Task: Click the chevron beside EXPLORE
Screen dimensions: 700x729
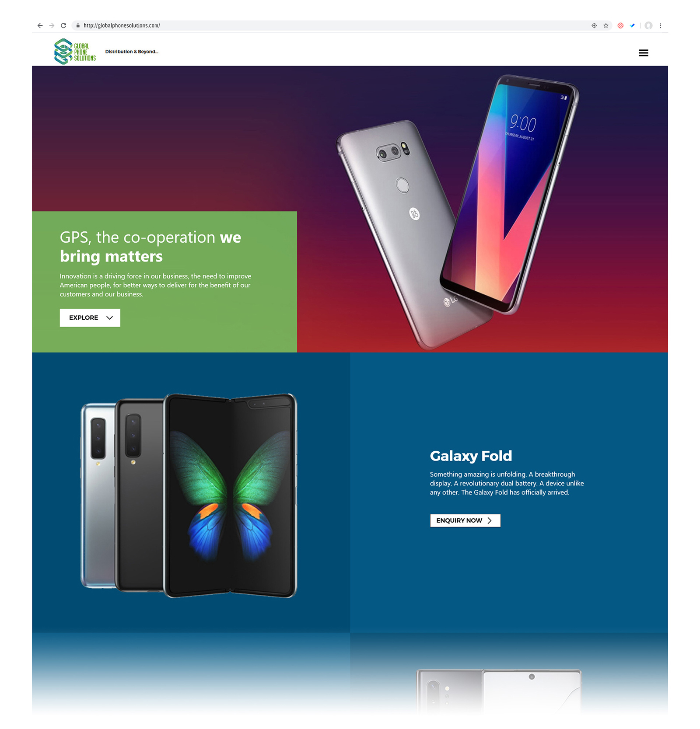Action: [x=109, y=317]
